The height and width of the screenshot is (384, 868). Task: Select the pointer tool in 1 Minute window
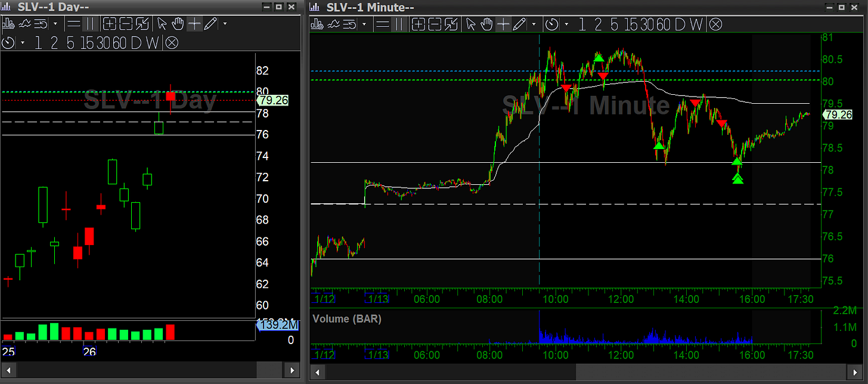(470, 24)
